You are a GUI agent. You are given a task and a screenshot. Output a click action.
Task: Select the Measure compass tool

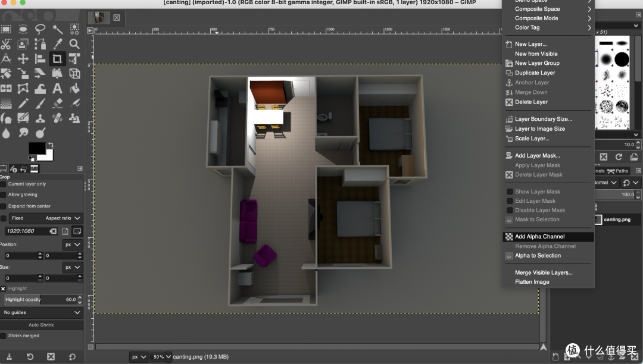(x=6, y=59)
